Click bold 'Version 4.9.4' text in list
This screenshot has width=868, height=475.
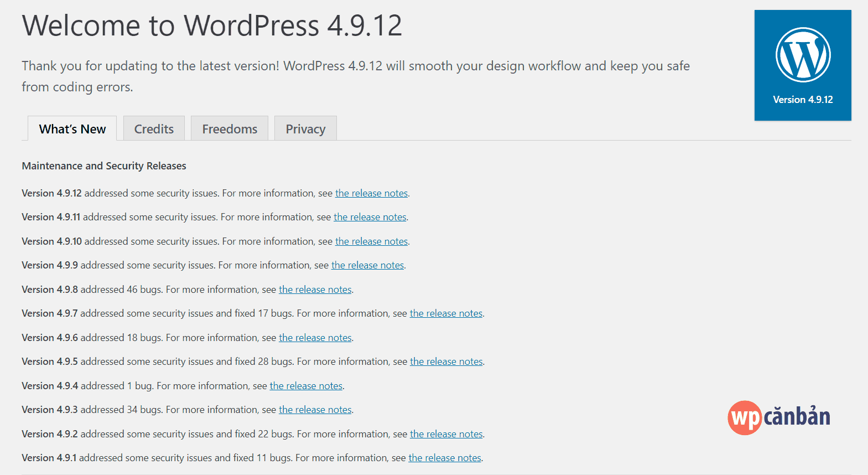(50, 386)
